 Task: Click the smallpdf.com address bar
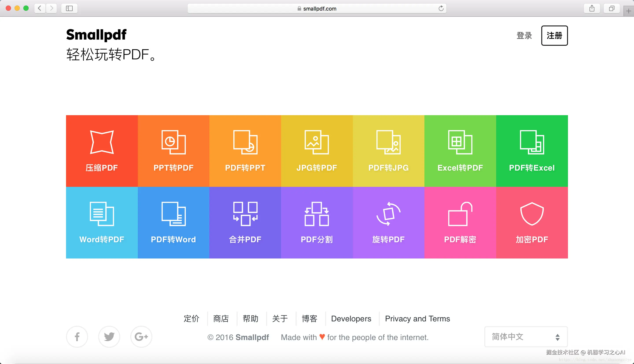point(317,9)
